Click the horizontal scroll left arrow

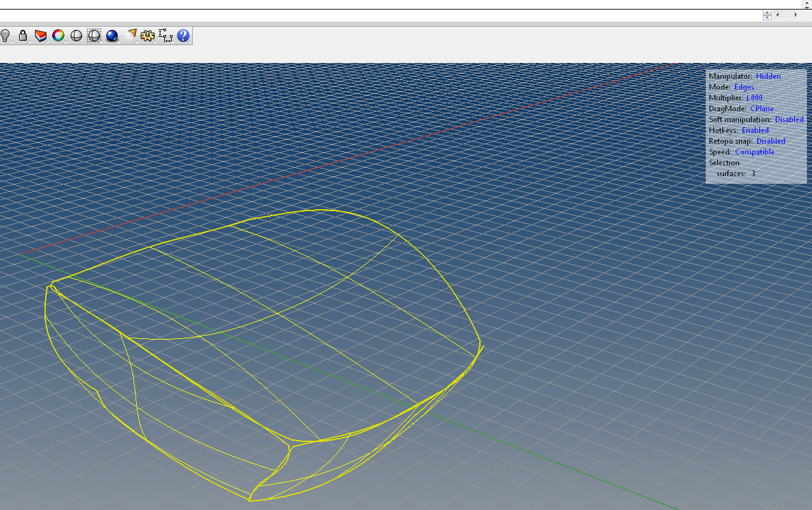coord(778,15)
